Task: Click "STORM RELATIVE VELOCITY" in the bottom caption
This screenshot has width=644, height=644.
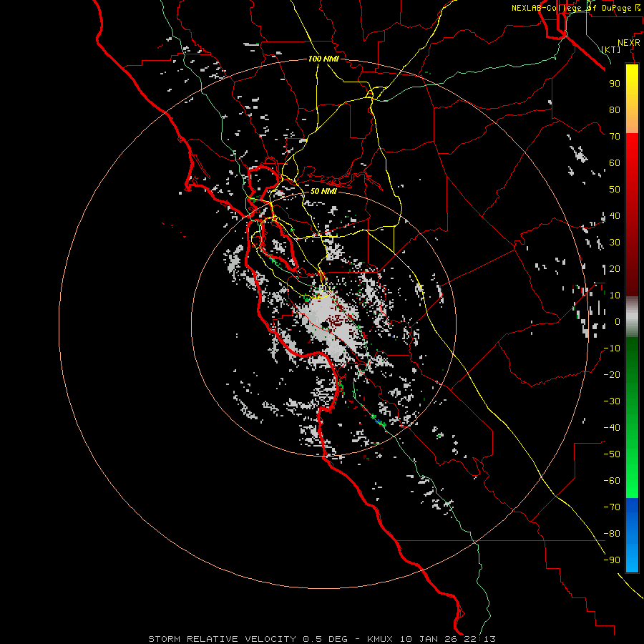Action: click(222, 639)
